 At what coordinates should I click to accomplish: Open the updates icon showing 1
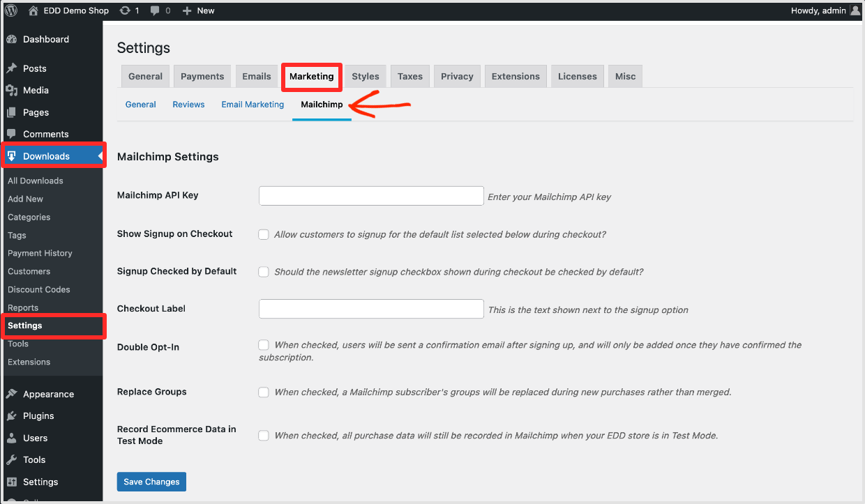[125, 10]
